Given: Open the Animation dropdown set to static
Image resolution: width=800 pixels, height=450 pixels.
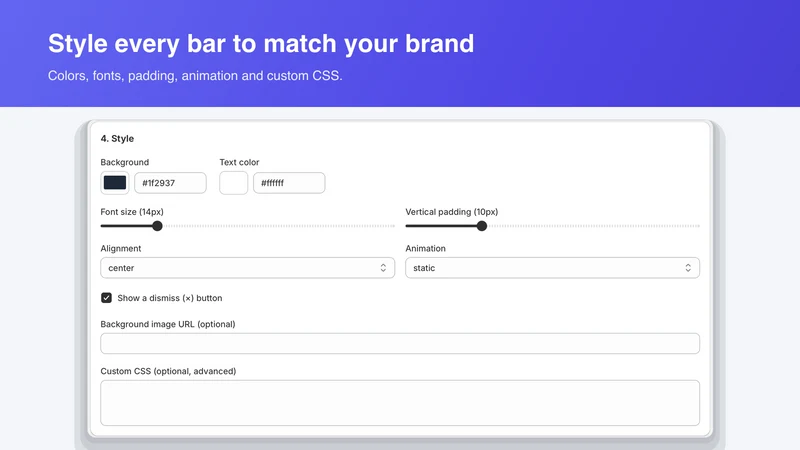Looking at the screenshot, I should click(x=553, y=268).
